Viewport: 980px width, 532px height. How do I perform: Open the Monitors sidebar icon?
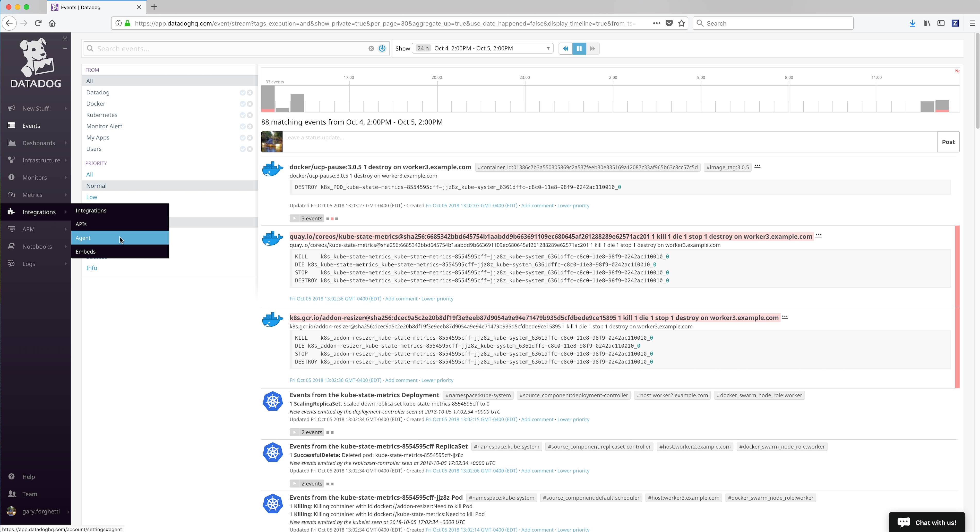click(12, 178)
